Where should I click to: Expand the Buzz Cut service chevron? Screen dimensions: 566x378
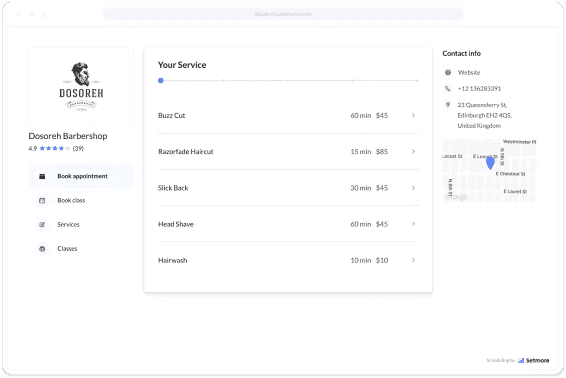413,116
